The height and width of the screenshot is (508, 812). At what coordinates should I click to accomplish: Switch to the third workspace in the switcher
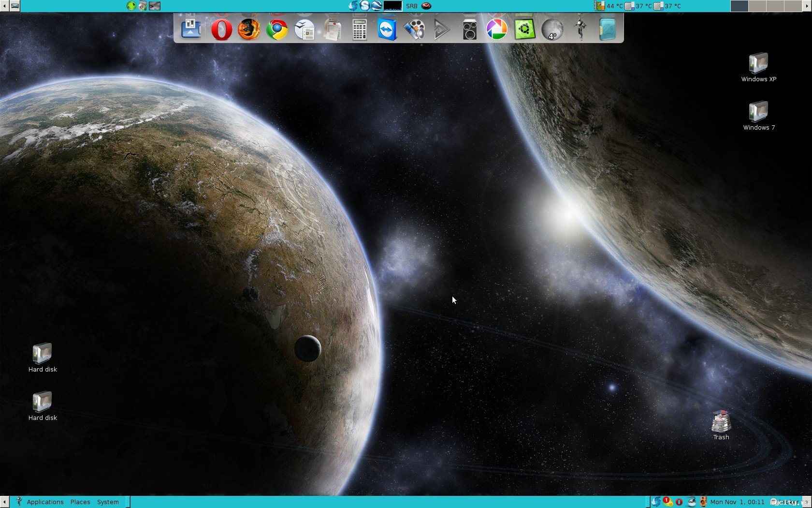pyautogui.click(x=775, y=6)
